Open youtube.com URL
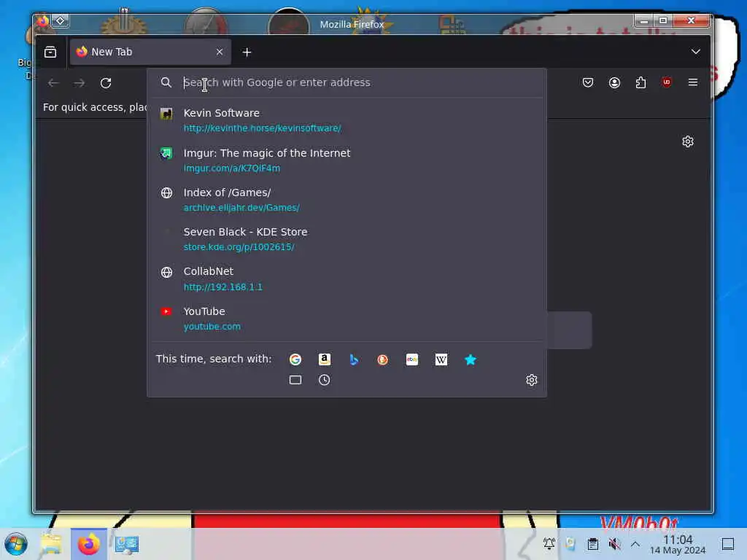747x560 pixels. (212, 327)
